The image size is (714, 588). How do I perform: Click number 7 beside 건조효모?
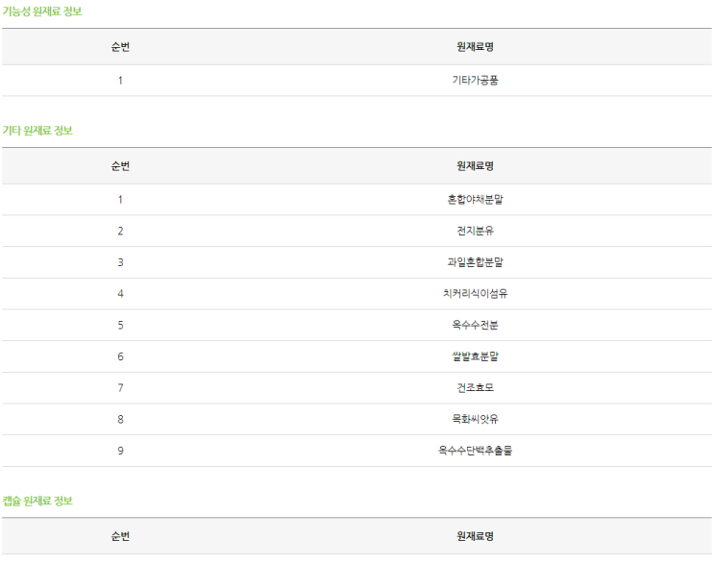click(x=120, y=388)
